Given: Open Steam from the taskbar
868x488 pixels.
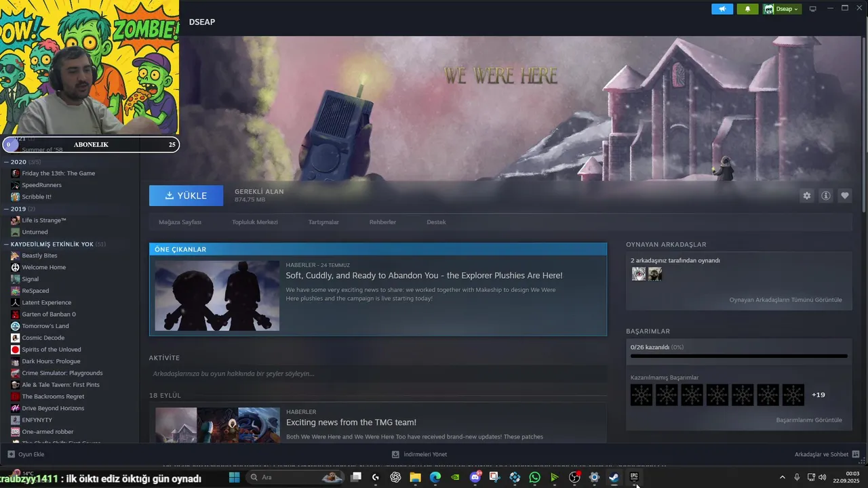Looking at the screenshot, I should pyautogui.click(x=614, y=477).
